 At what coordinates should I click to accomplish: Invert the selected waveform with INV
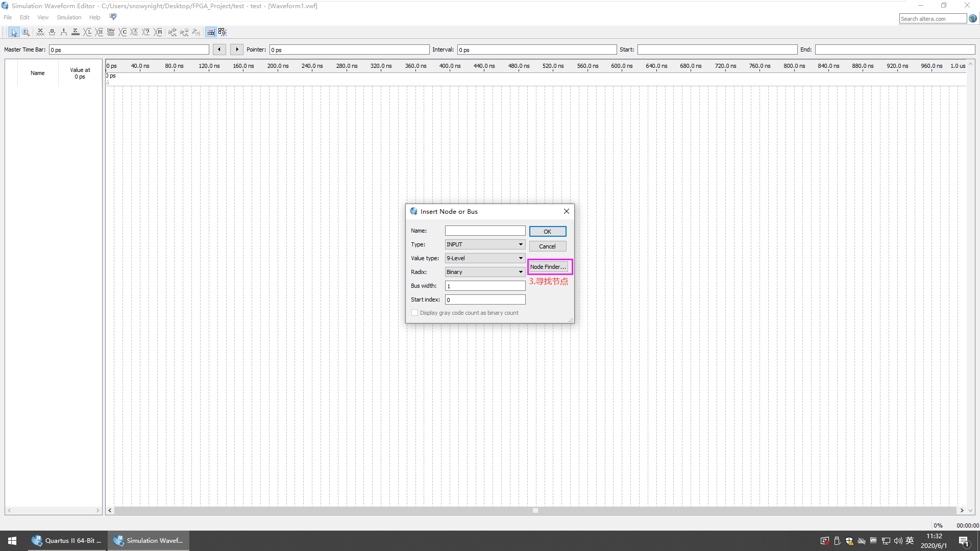tap(111, 32)
